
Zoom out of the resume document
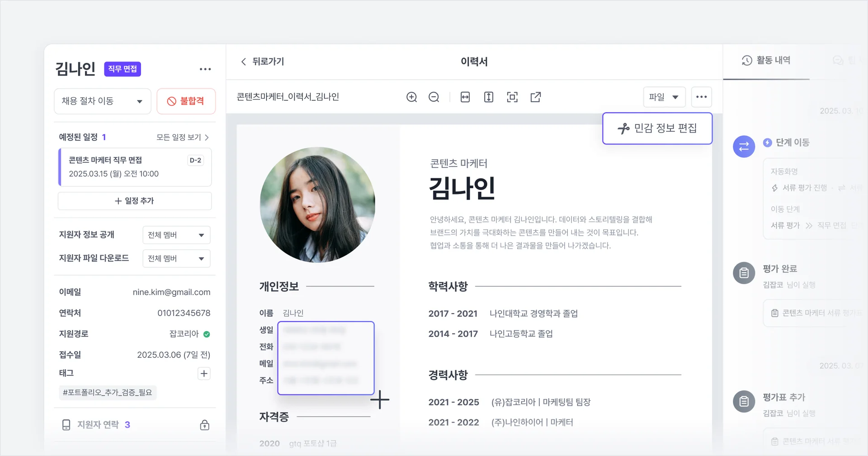pos(434,97)
